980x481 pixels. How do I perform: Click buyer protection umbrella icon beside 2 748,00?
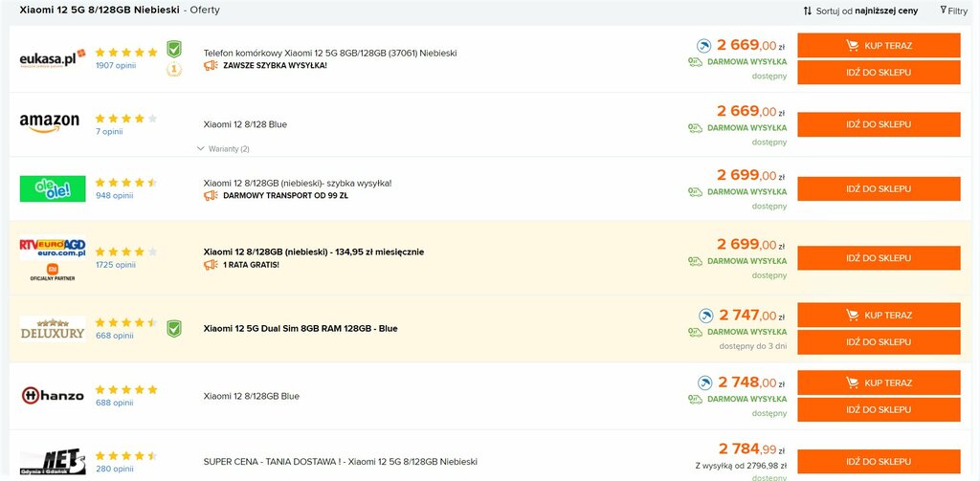pos(704,383)
